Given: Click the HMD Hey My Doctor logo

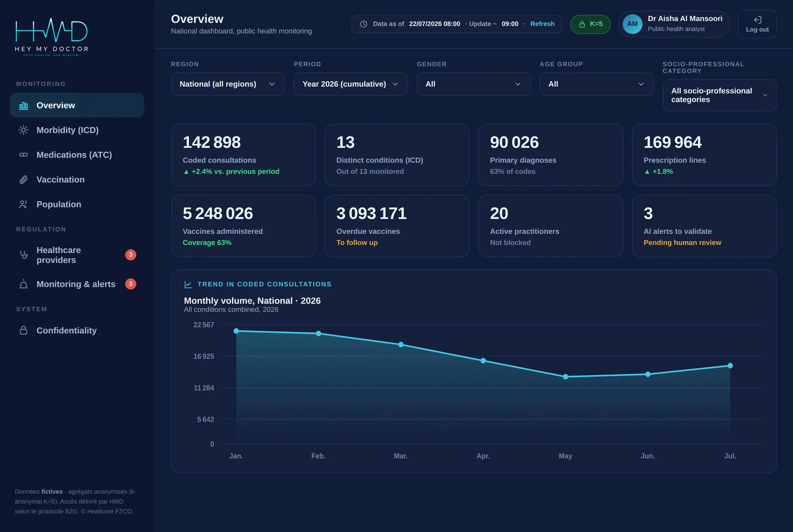Looking at the screenshot, I should pyautogui.click(x=52, y=37).
